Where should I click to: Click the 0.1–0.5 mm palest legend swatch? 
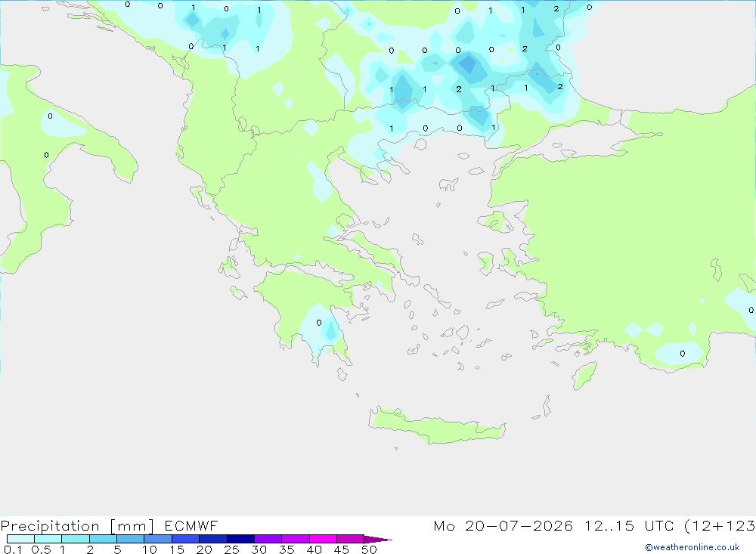pyautogui.click(x=20, y=539)
